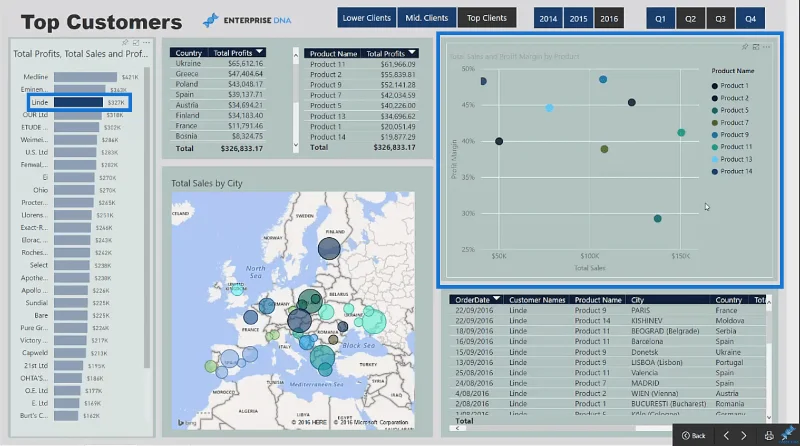Screen dimensions: 800x446
Task: Filter by quarter Q3
Action: point(720,18)
